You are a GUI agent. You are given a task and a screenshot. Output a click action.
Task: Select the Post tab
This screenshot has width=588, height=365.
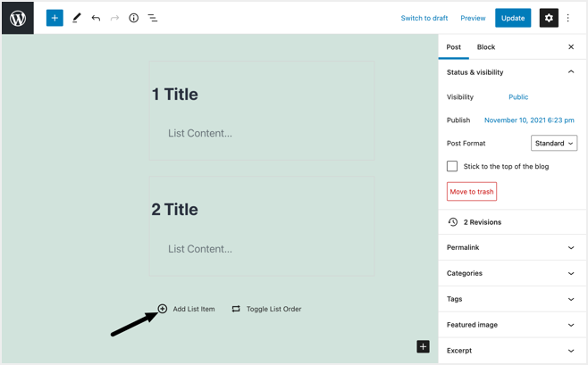(454, 47)
